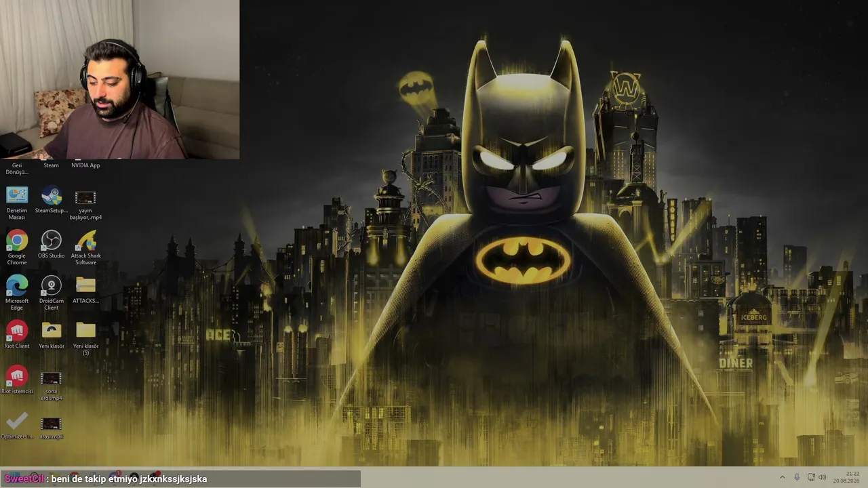Image resolution: width=868 pixels, height=488 pixels.
Task: Click the "Geri Dönüşü..." desktop label
Action: [17, 169]
